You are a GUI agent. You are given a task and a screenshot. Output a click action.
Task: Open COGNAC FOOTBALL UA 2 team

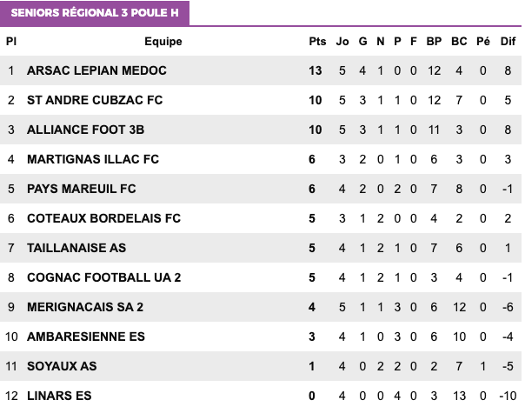(103, 277)
